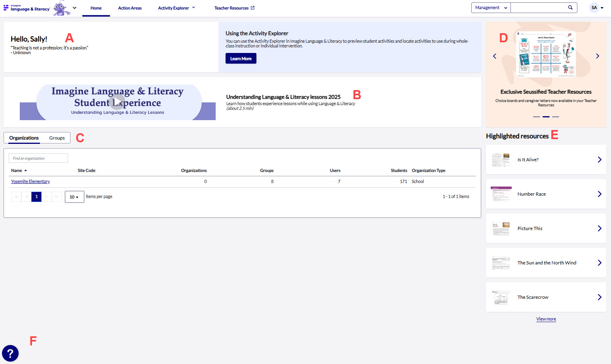Click the Number Race chevron arrow
The height and width of the screenshot is (364, 611).
600,194
